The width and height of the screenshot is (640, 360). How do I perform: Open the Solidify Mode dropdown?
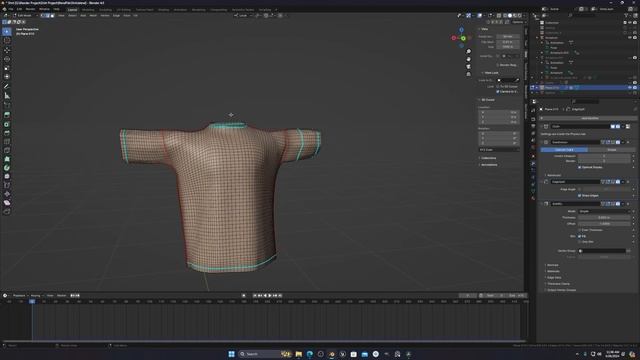coord(604,211)
